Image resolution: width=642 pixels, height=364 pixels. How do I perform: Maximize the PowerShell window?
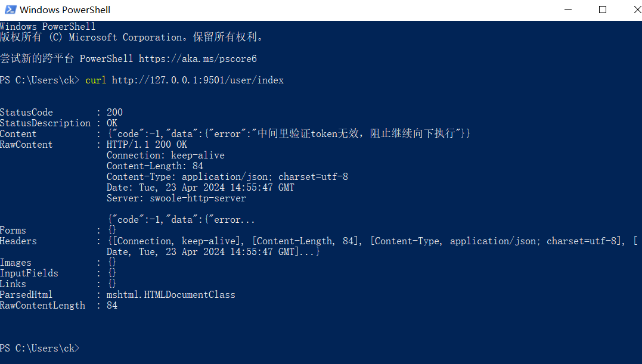tap(603, 10)
